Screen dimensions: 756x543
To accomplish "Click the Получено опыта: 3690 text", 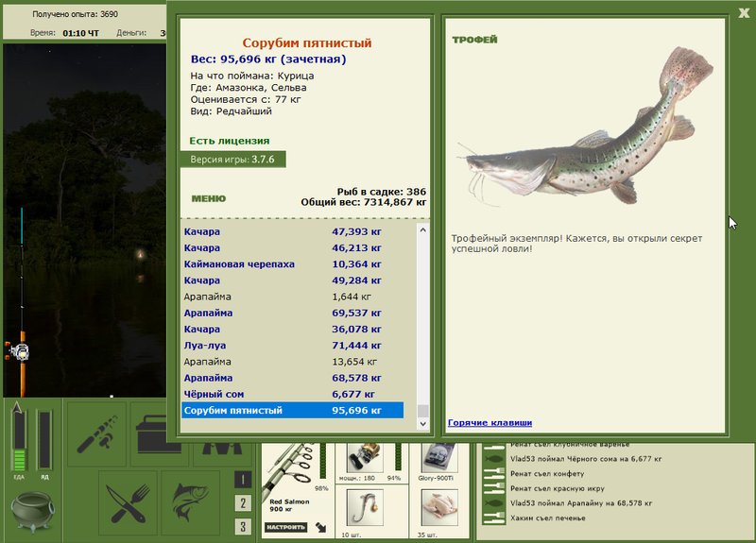I will pyautogui.click(x=76, y=14).
